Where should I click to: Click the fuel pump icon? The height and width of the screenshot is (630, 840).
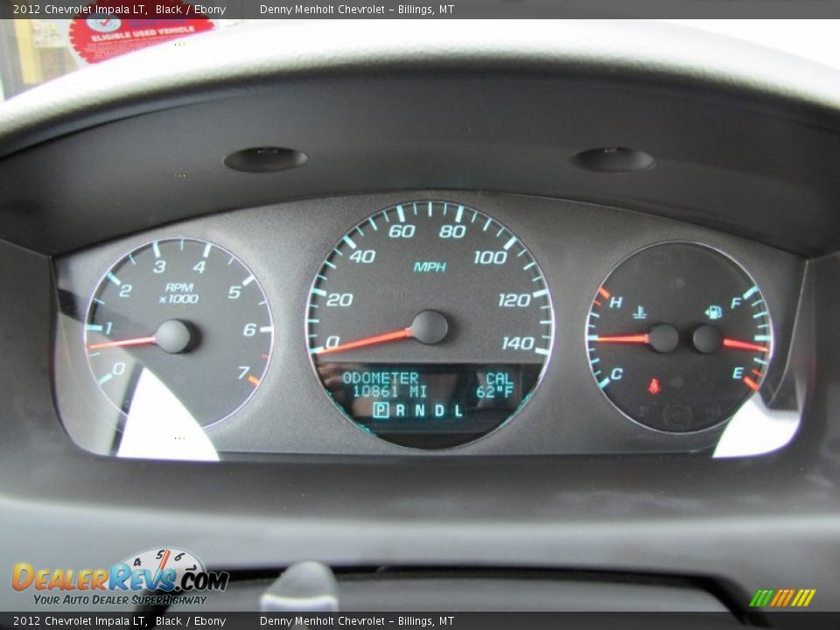(714, 311)
